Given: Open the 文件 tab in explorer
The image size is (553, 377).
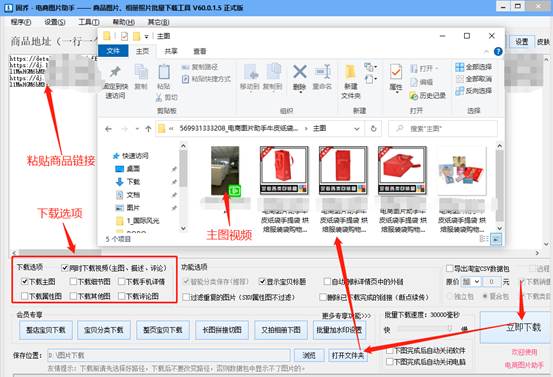Looking at the screenshot, I should pos(113,51).
